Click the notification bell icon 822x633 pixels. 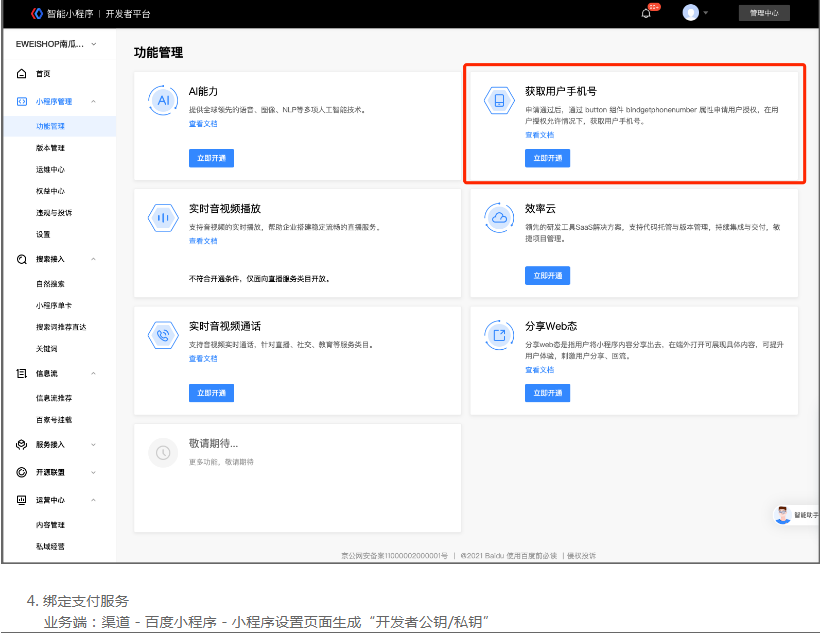tap(646, 13)
